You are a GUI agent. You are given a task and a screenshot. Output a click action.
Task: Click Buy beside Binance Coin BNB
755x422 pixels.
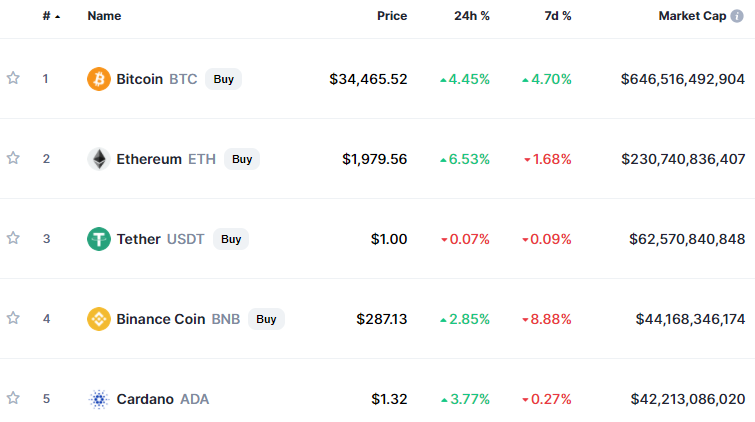tap(266, 319)
